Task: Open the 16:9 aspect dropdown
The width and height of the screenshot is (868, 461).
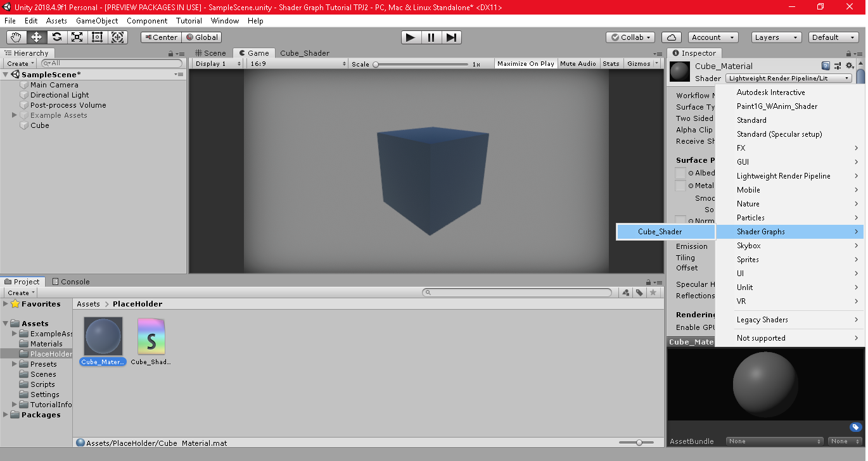Action: click(x=298, y=64)
